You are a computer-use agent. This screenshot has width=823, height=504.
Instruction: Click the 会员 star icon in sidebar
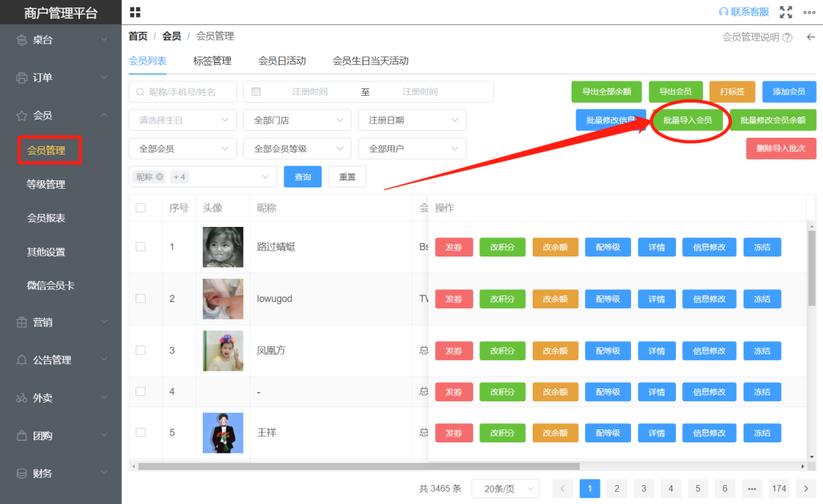21,116
